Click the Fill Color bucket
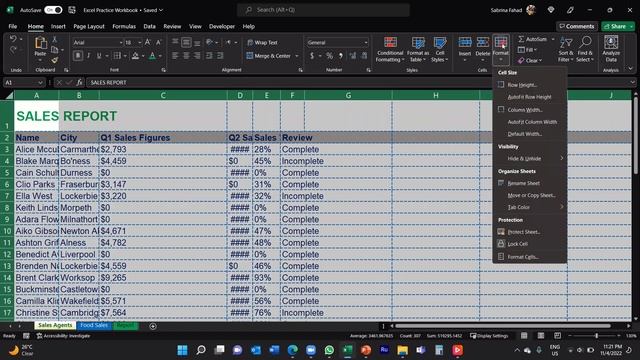The height and width of the screenshot is (360, 640). (135, 56)
